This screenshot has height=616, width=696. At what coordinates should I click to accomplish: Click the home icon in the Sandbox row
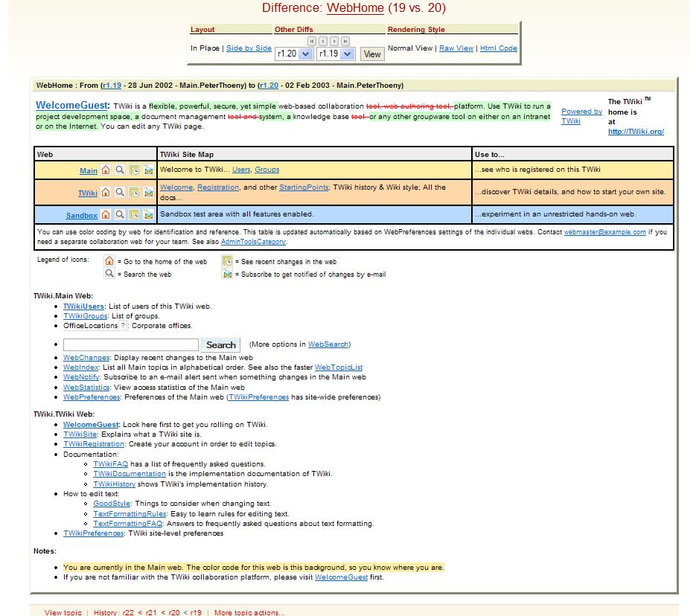(x=106, y=215)
